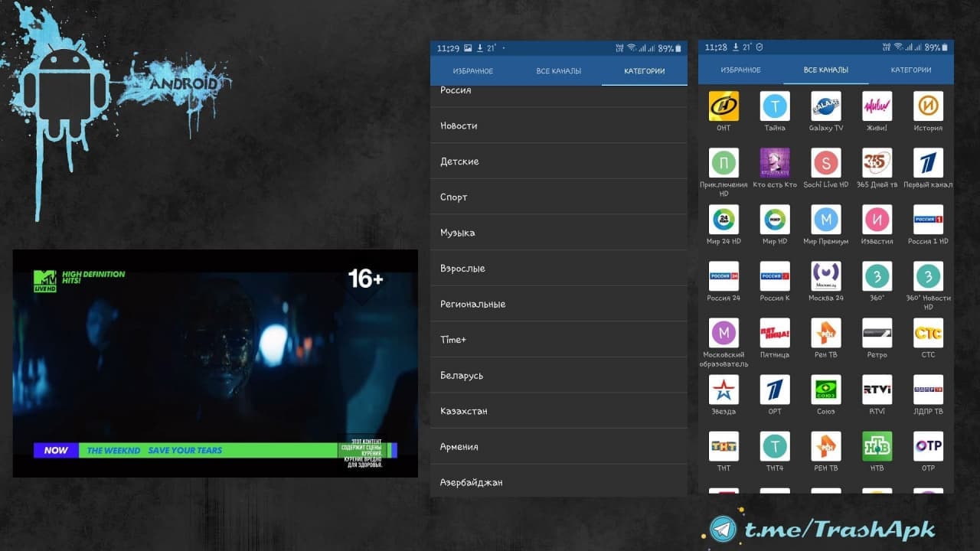Viewport: 980px width, 551px height.
Task: Choose the Time+ category
Action: point(559,340)
